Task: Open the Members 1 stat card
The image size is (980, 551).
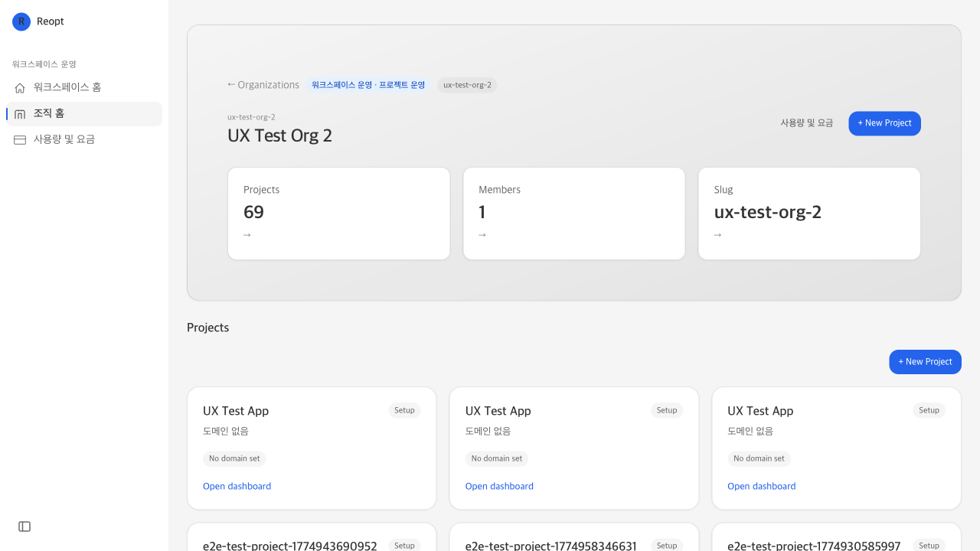Action: coord(574,214)
